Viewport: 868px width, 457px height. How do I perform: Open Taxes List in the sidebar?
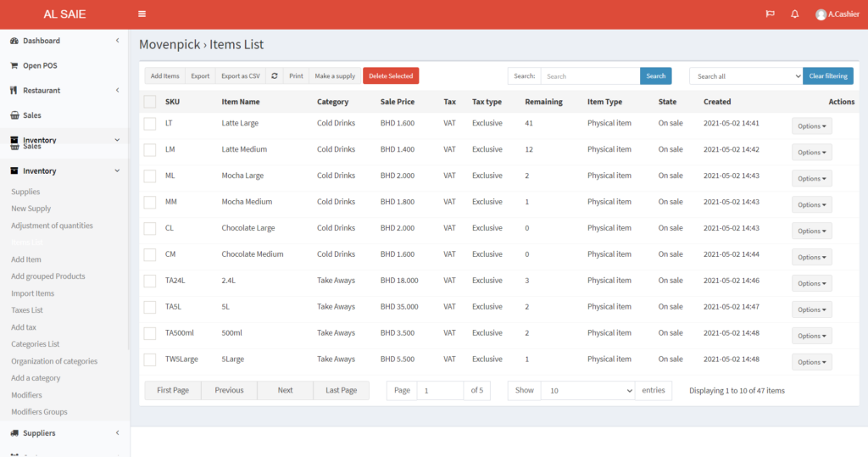pyautogui.click(x=27, y=310)
